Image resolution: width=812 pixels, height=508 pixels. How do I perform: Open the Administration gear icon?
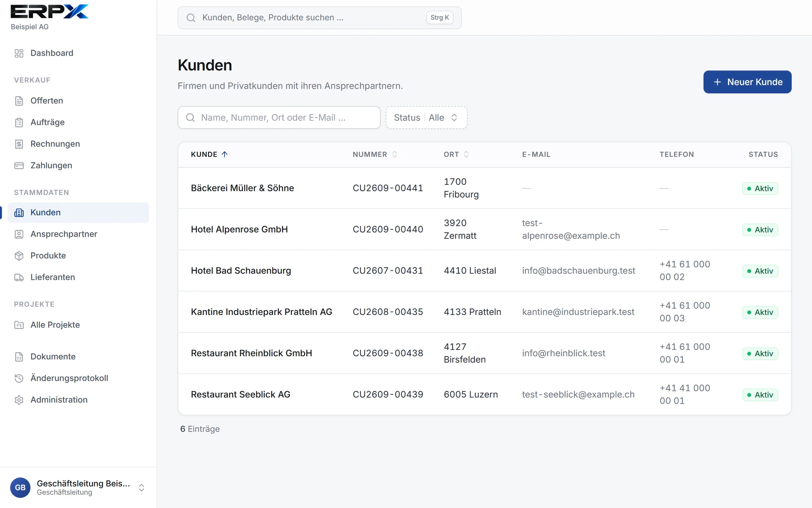(19, 400)
